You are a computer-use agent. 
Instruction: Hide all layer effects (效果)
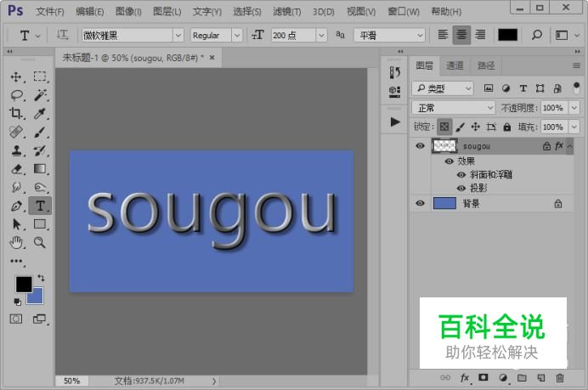point(449,161)
